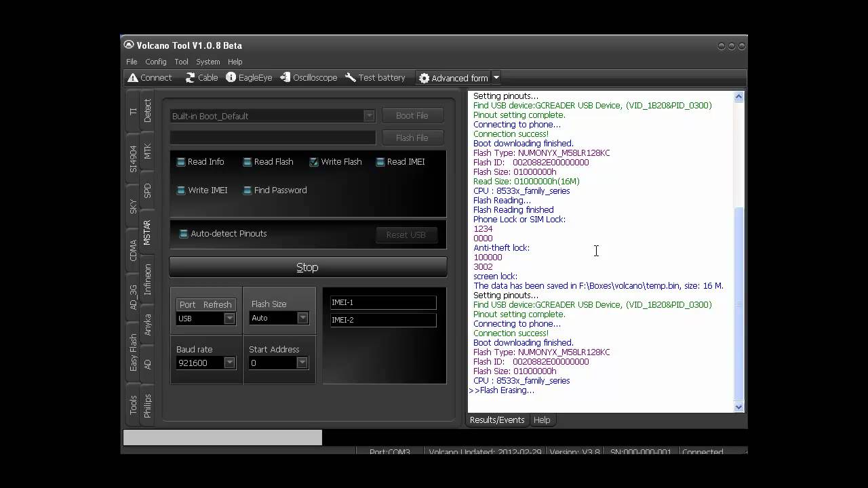
Task: Open the Port USB dropdown
Action: pos(229,319)
